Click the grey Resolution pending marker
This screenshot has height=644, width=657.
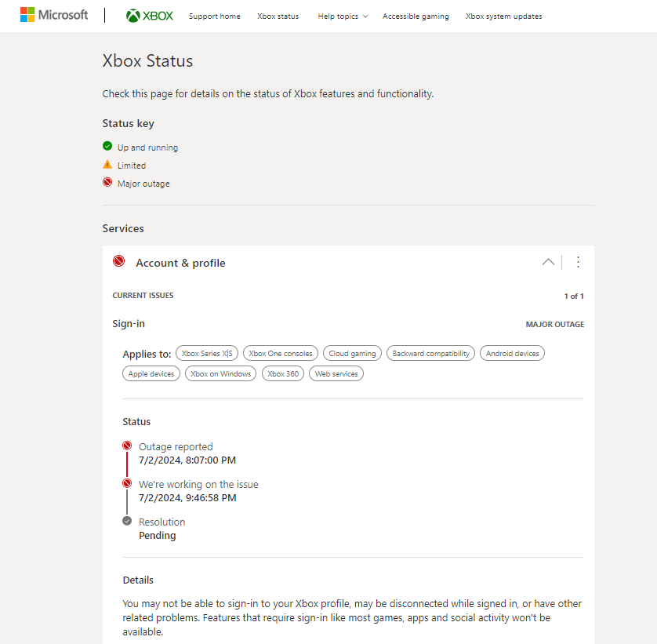tap(127, 521)
